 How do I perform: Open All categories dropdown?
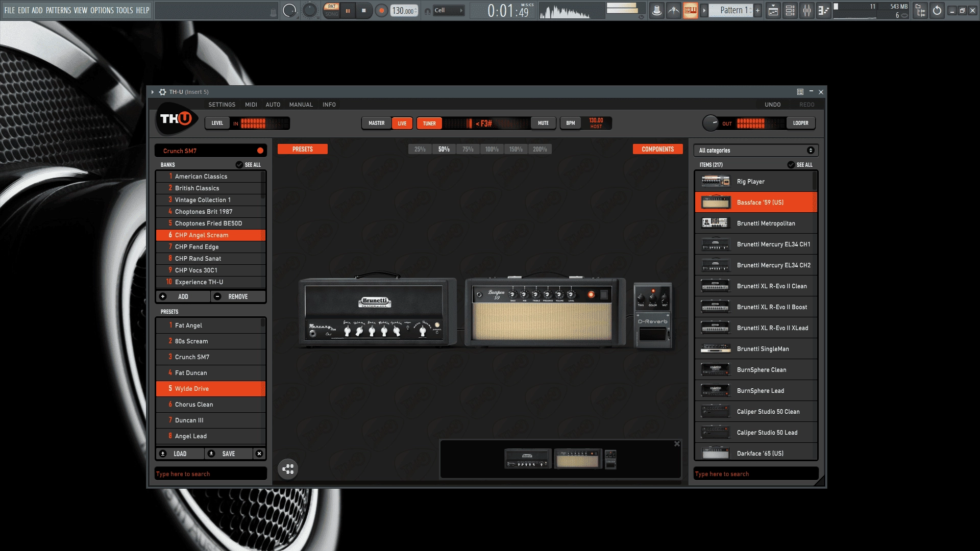click(x=756, y=151)
